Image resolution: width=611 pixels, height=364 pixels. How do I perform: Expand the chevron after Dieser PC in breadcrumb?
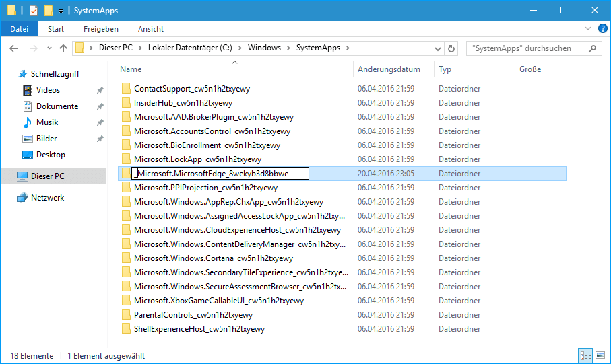(x=140, y=48)
